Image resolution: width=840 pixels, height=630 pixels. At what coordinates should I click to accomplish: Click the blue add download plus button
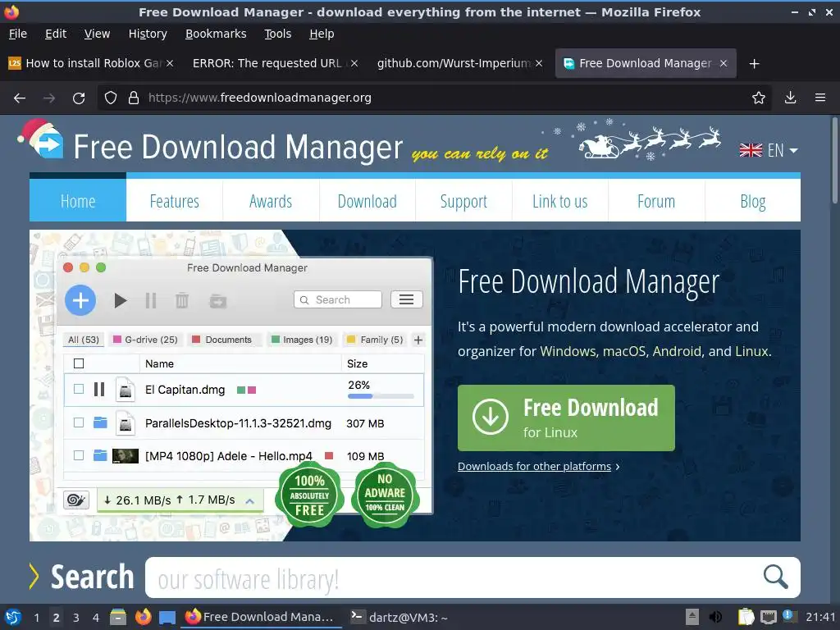[80, 300]
